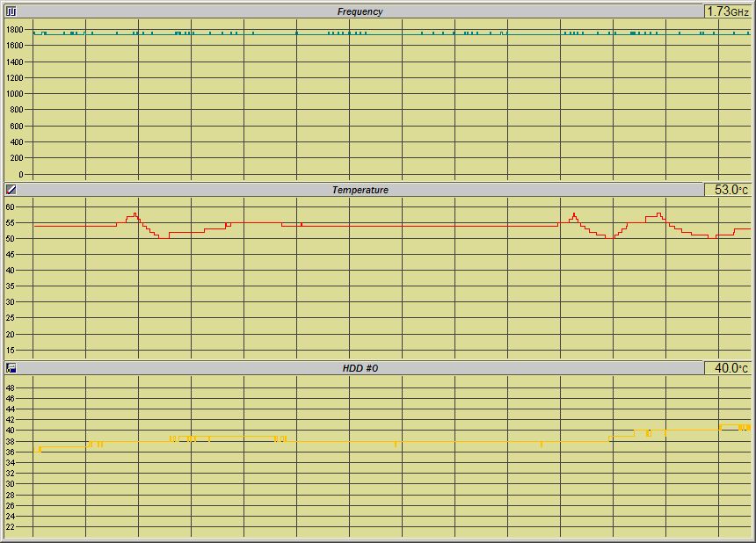
Task: Select the Frequency panel title
Action: [x=360, y=11]
